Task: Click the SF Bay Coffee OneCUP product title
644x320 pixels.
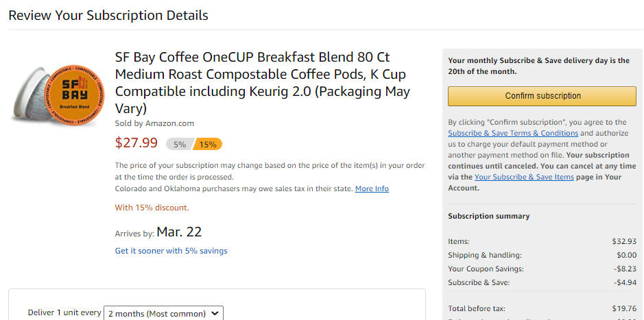Action: [x=263, y=82]
